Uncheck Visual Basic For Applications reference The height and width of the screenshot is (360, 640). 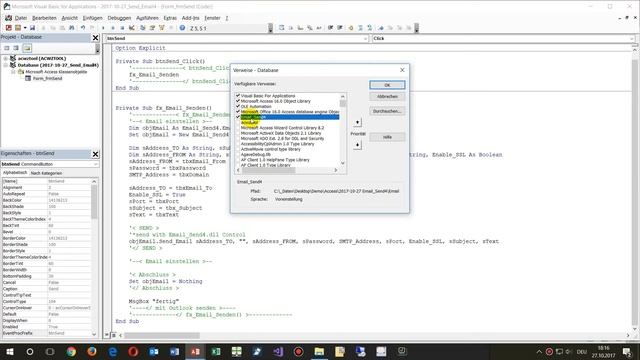point(238,96)
